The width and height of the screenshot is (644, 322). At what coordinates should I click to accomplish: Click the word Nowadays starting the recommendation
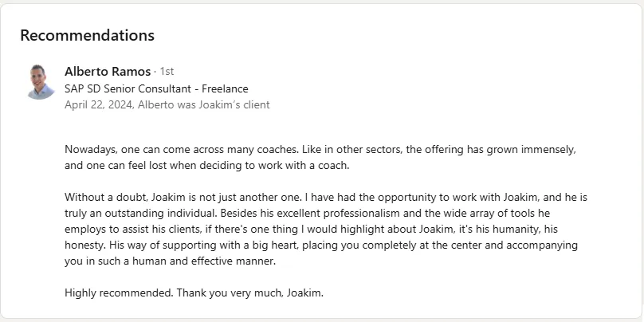(x=90, y=150)
